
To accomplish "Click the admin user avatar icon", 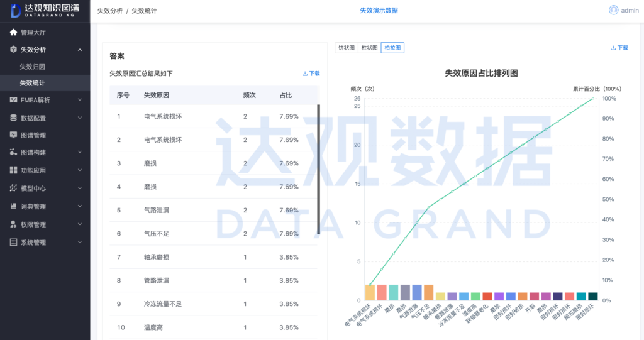I will click(x=613, y=10).
